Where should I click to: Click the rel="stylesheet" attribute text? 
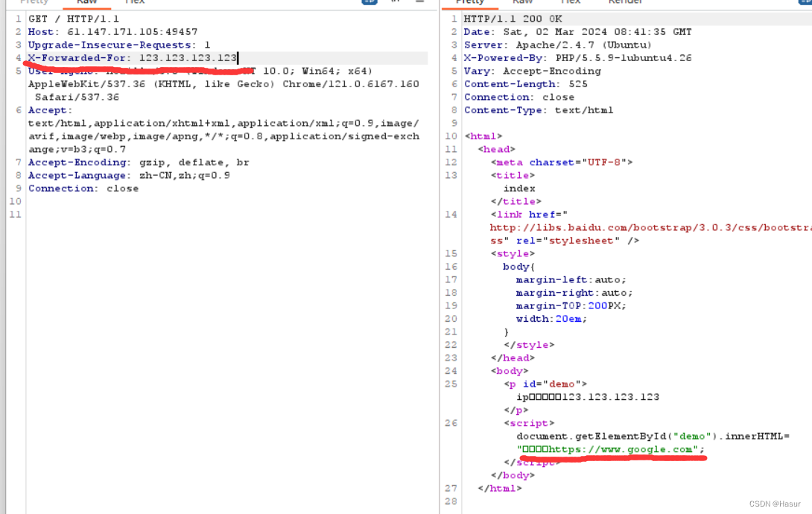click(x=568, y=240)
